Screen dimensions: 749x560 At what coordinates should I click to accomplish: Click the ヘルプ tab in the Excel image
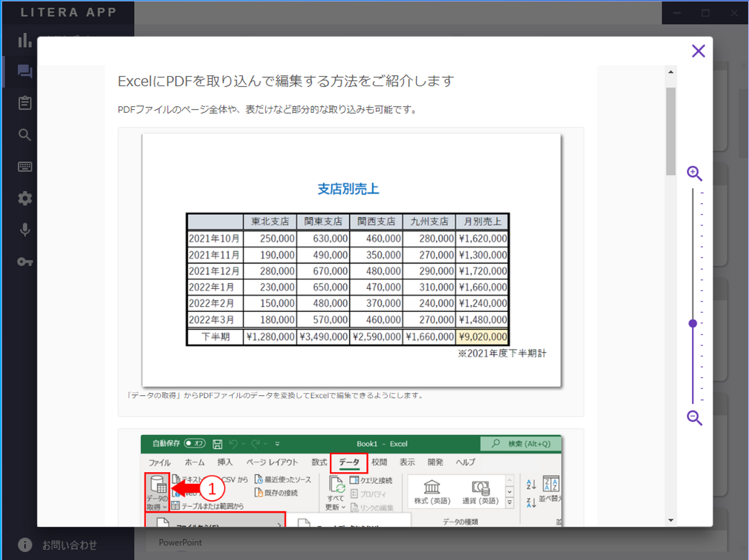point(466,462)
